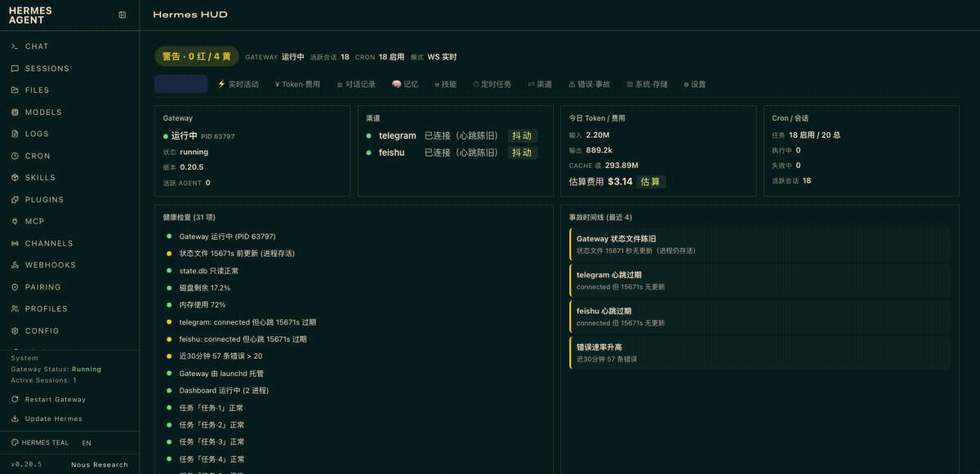Screen dimensions: 980x474
Task: Switch language with the EN button
Action: click(87, 443)
